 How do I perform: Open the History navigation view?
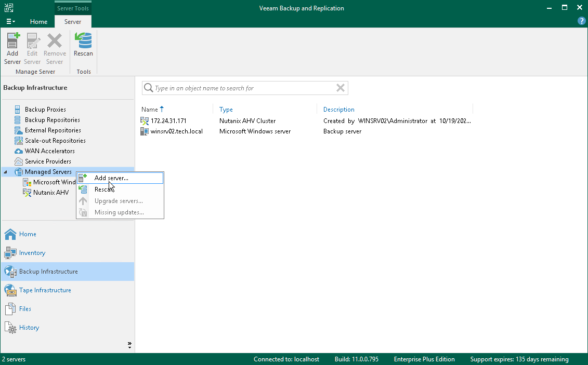[68, 328]
